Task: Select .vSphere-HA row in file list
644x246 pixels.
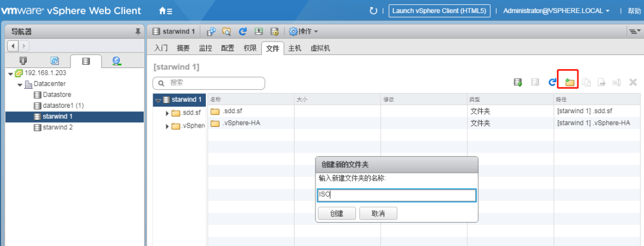Action: [x=424, y=123]
